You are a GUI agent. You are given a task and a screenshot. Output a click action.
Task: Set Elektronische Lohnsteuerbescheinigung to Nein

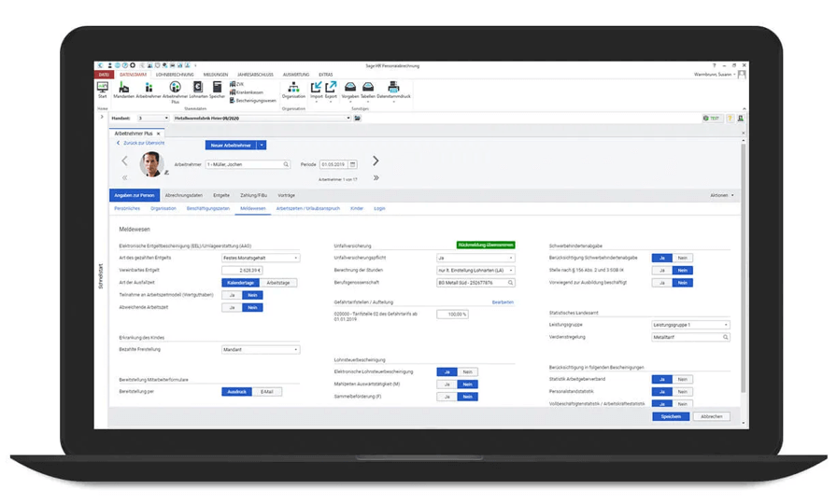coord(468,371)
